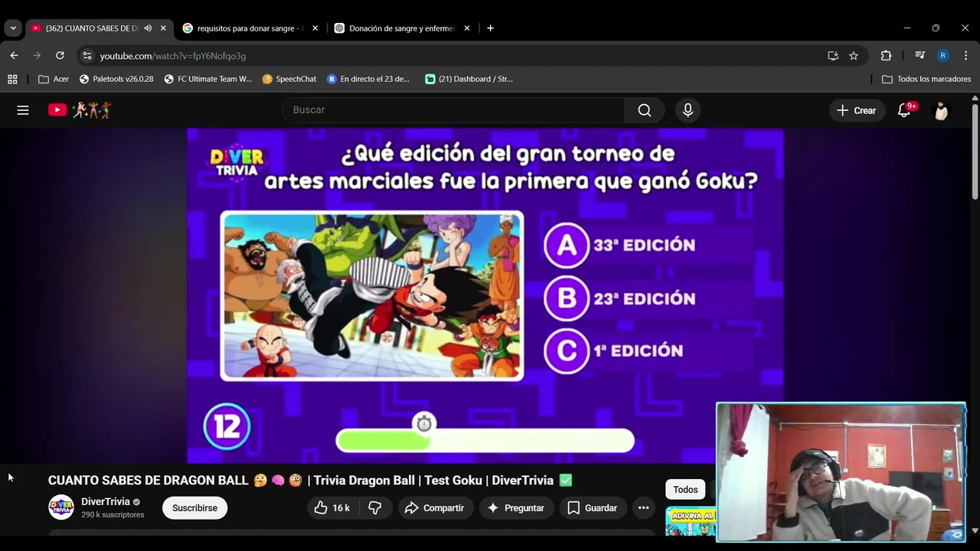Click the YouTube search magnifier button

pos(645,110)
